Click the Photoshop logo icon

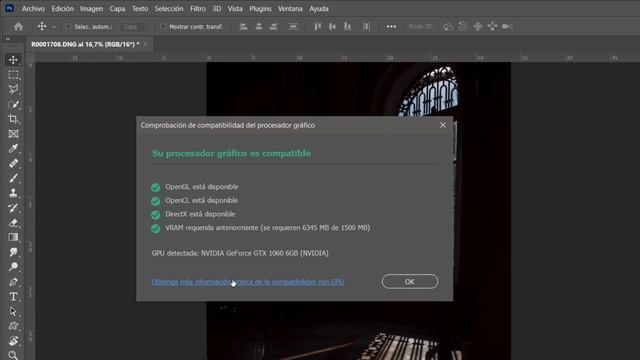click(9, 8)
